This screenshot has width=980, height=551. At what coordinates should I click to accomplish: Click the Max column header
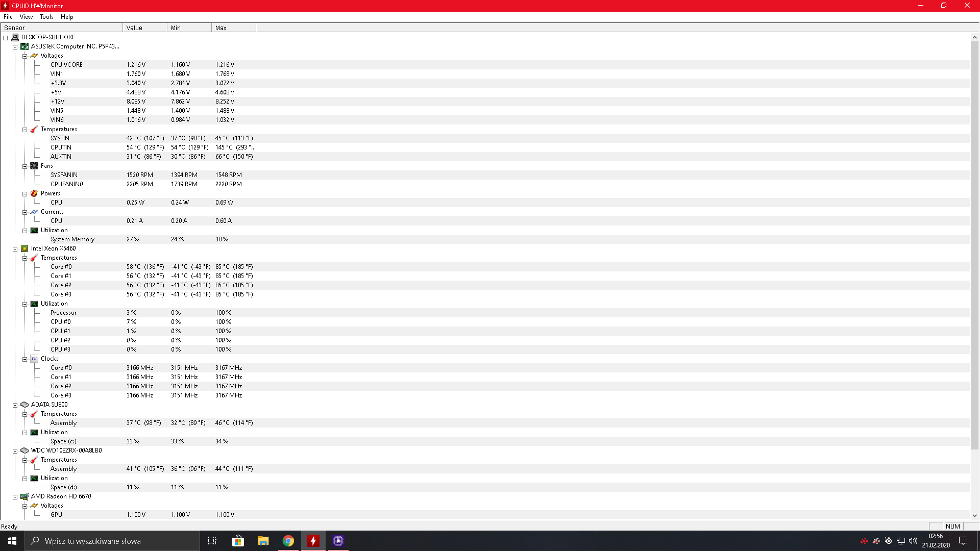click(x=234, y=28)
